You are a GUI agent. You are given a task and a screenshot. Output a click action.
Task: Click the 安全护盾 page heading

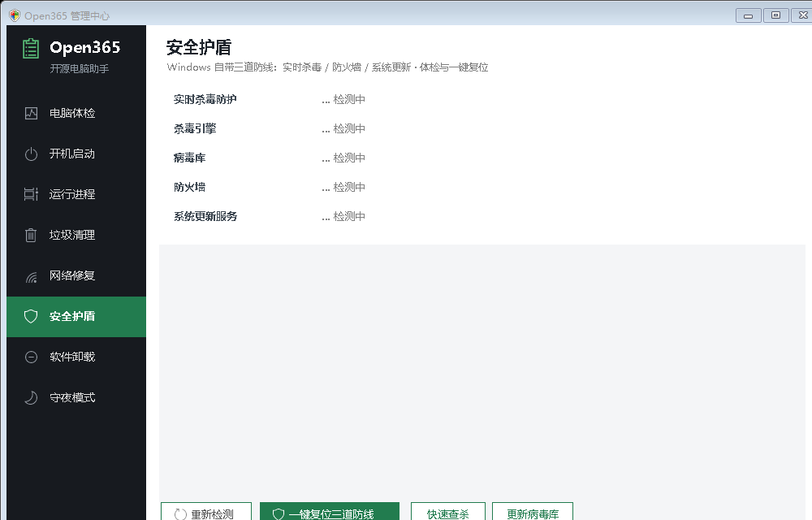199,47
